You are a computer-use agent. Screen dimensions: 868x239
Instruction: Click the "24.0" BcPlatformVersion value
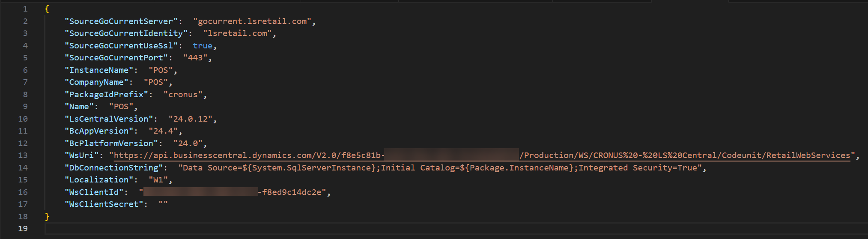pyautogui.click(x=188, y=143)
